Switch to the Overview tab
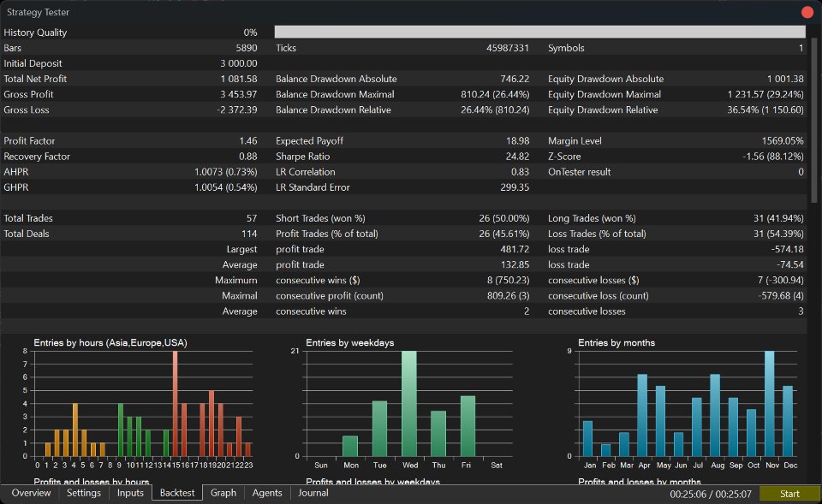This screenshot has height=504, width=822. pos(31,493)
